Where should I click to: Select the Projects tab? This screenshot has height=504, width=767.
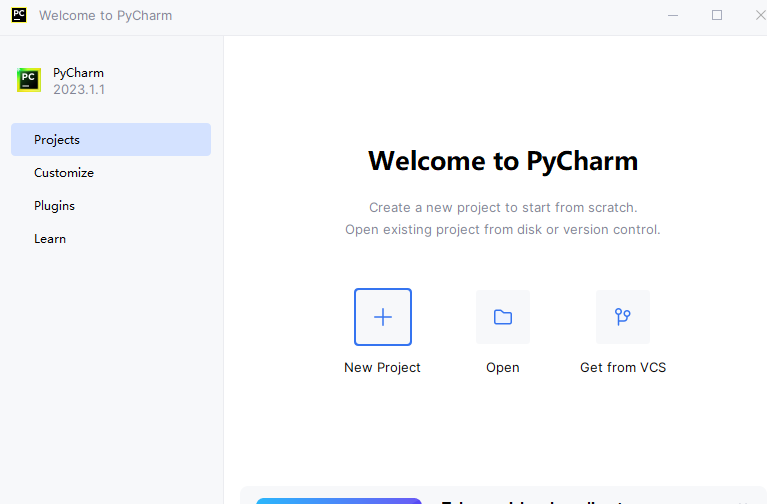(111, 139)
